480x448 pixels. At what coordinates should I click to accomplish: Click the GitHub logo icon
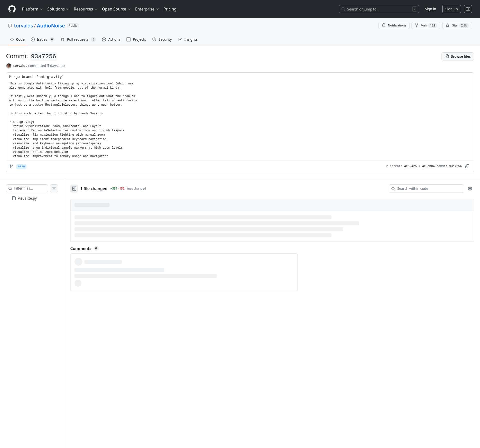pos(12,9)
